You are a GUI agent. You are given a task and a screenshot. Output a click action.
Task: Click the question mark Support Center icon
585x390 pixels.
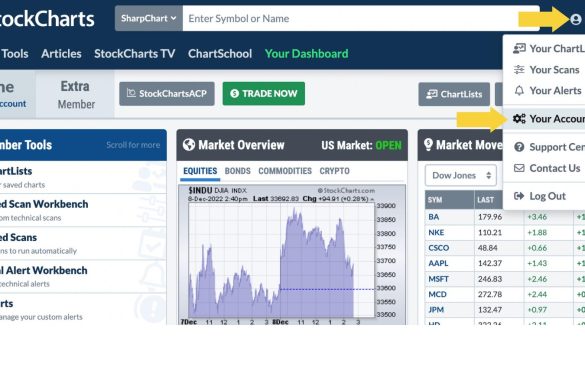[519, 147]
